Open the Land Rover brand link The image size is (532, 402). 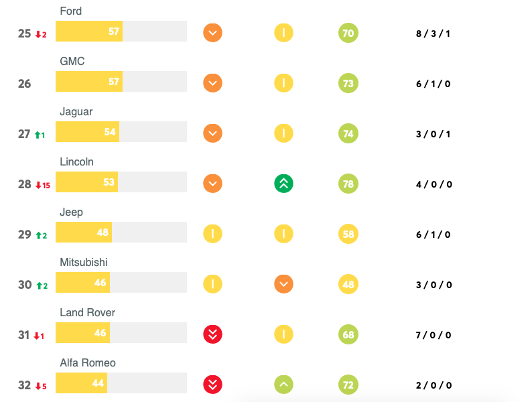tap(87, 313)
